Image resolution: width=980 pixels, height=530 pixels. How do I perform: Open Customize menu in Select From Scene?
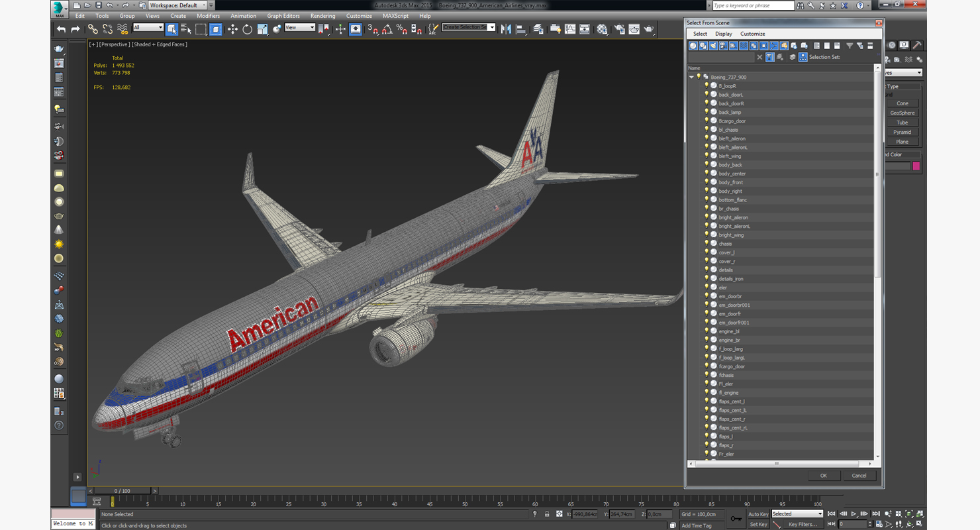pos(752,34)
